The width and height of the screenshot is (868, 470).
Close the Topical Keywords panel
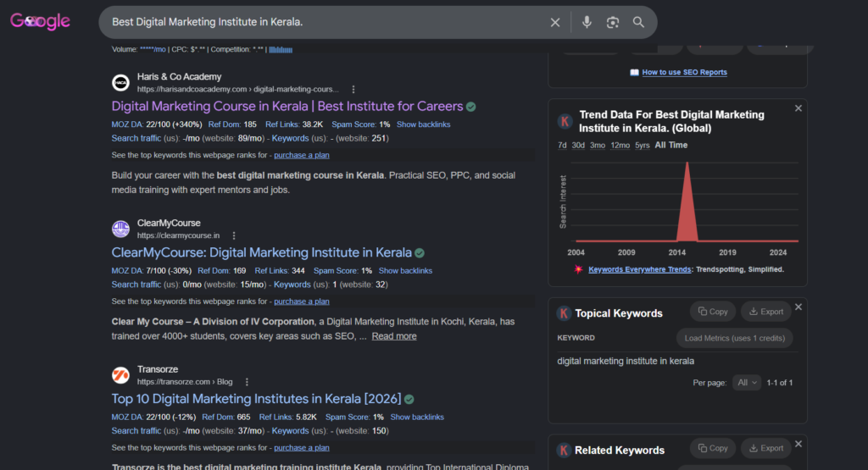click(x=798, y=307)
